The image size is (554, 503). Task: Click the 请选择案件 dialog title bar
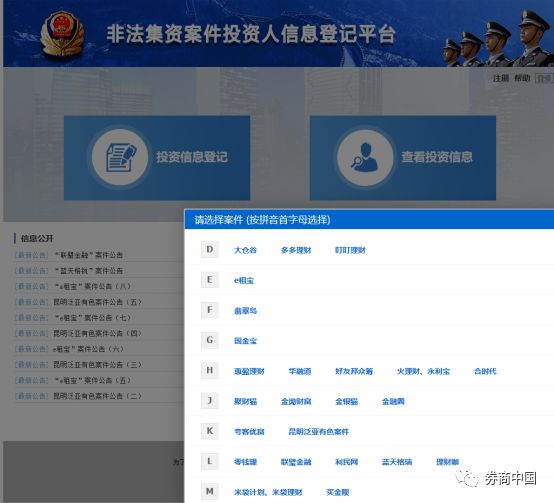tap(369, 220)
